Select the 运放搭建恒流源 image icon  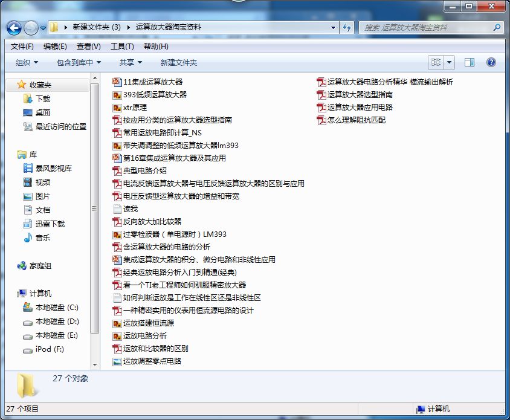click(117, 323)
